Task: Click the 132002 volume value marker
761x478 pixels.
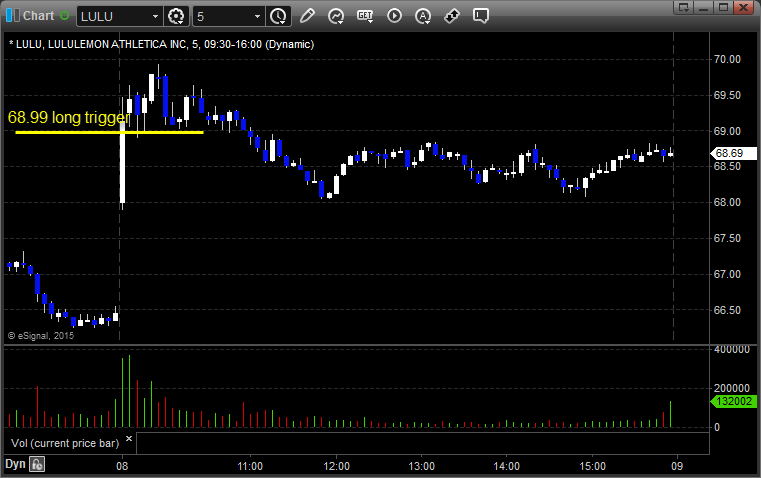Action: pyautogui.click(x=730, y=401)
